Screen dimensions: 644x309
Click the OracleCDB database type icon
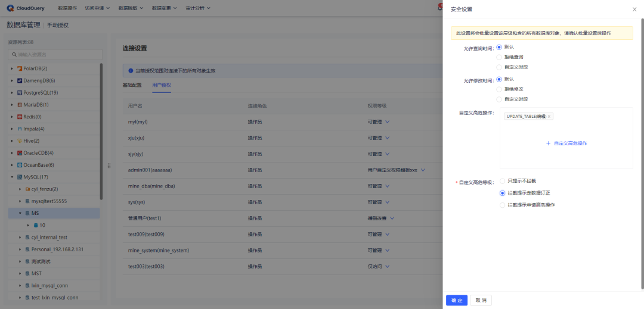19,153
